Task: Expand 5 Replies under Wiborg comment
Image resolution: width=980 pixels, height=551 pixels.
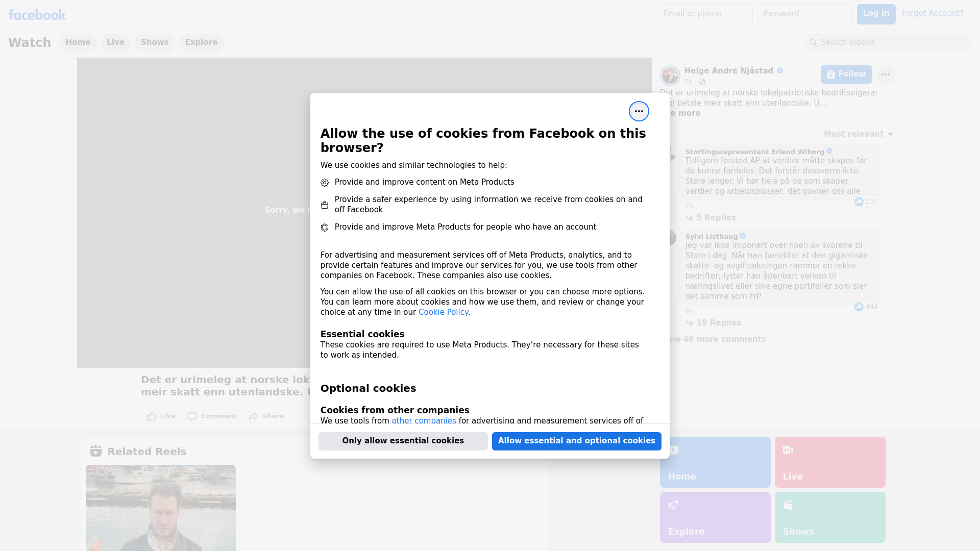Action: [x=711, y=218]
